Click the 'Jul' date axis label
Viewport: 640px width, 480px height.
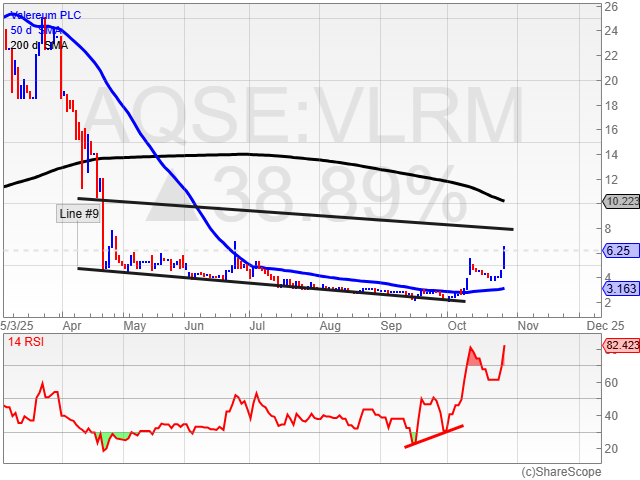point(257,326)
